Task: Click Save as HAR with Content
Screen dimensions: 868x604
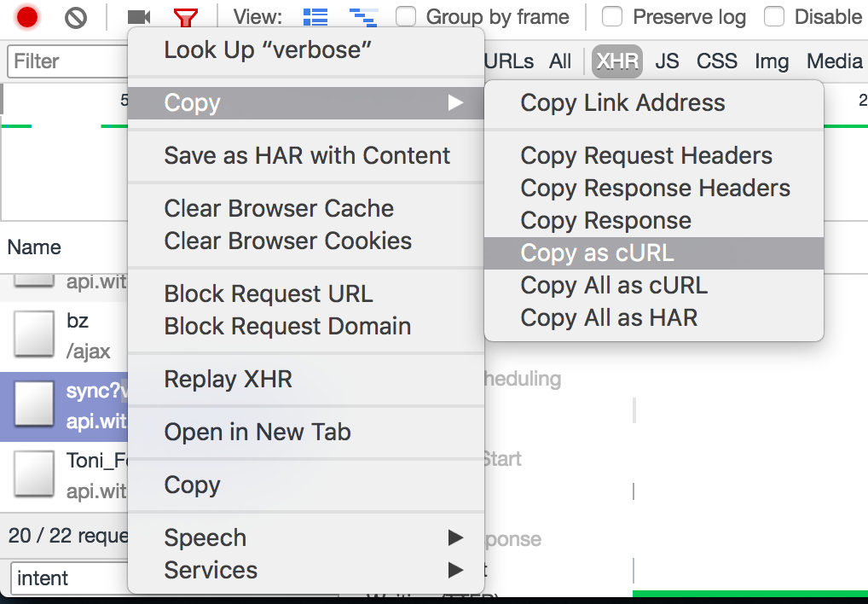Action: click(307, 155)
